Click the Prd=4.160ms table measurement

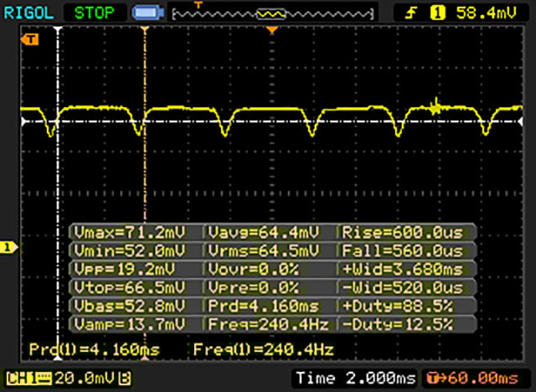(263, 306)
